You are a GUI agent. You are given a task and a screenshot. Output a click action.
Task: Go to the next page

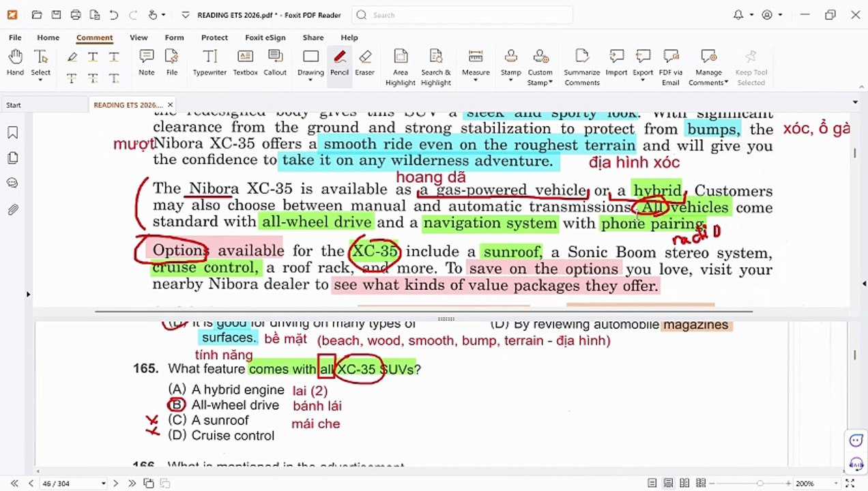click(x=115, y=483)
